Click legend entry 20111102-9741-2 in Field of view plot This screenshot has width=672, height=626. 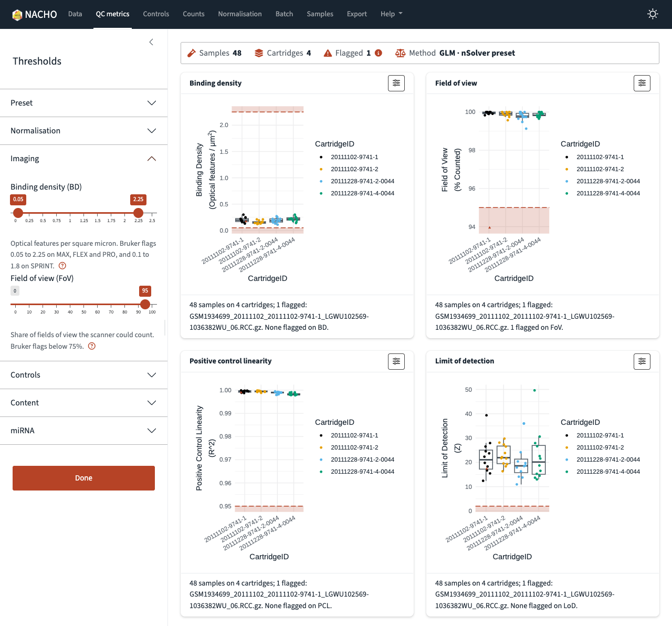pos(594,169)
